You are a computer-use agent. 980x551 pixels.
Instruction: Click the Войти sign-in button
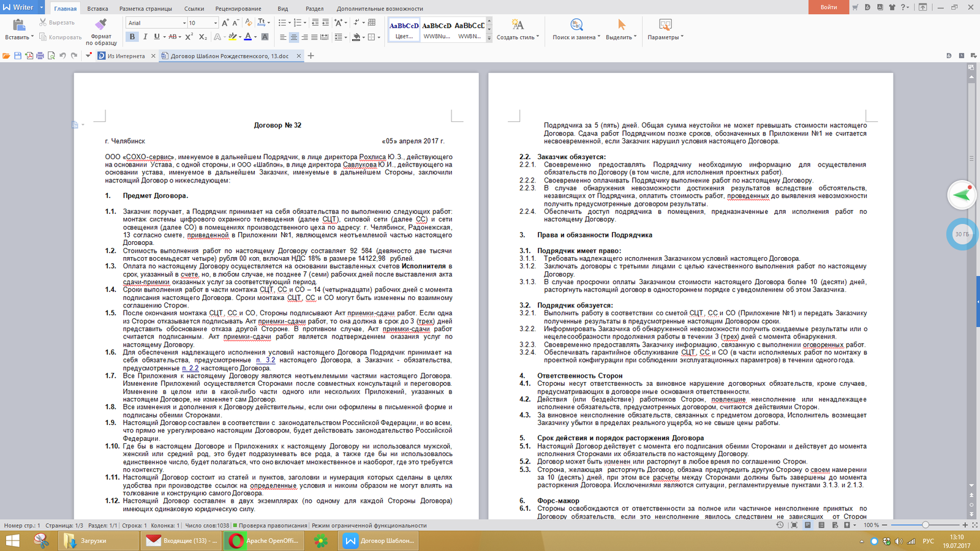click(x=829, y=7)
